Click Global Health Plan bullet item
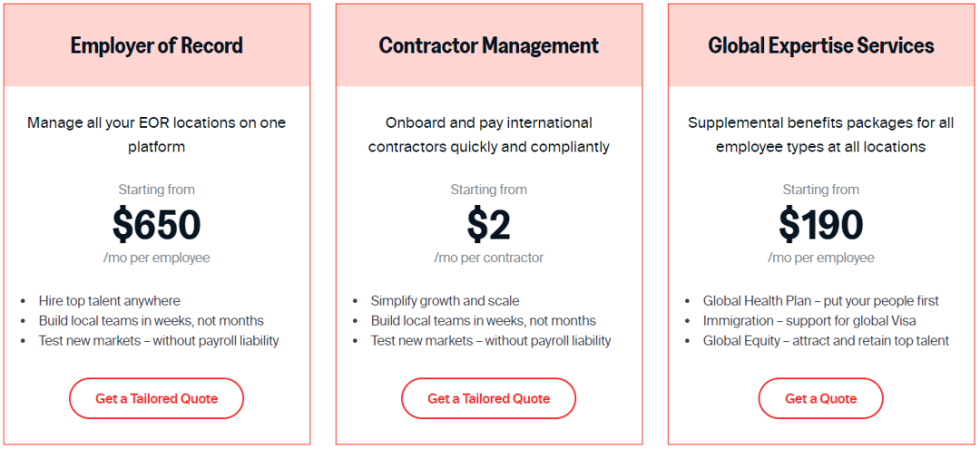Viewport: 980px width, 449px height. 820,301
